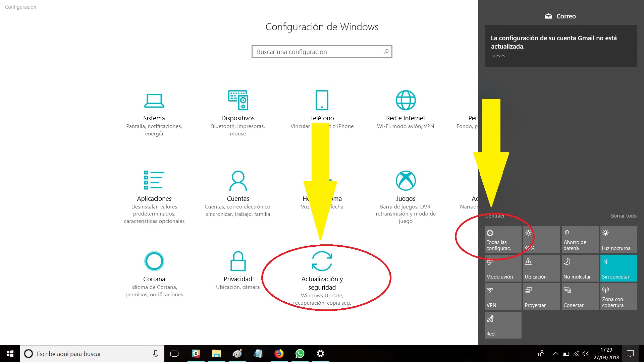Show hidden system tray icons
This screenshot has width=644, height=362.
coord(555,354)
